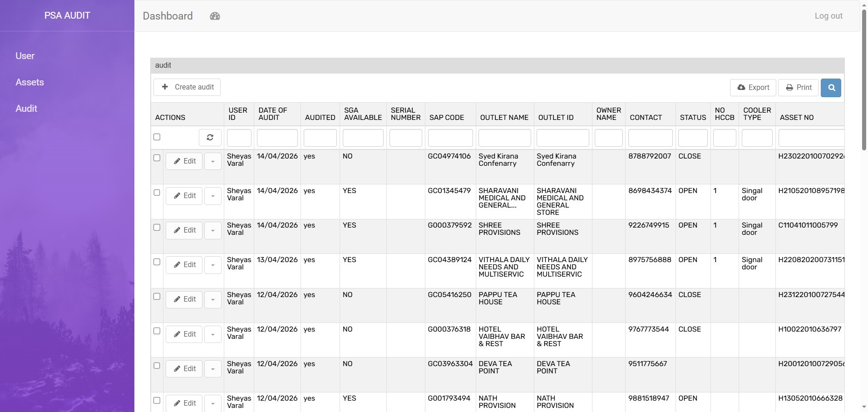Click the OUTLET NAME filter field

coord(505,138)
